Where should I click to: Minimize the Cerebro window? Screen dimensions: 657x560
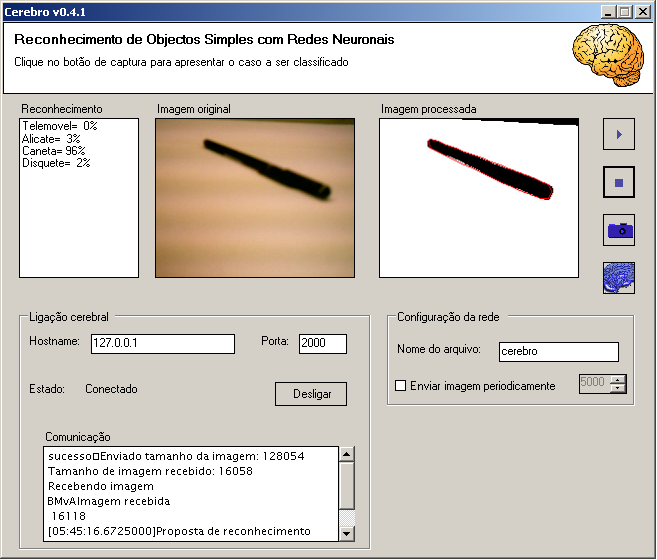pos(608,12)
